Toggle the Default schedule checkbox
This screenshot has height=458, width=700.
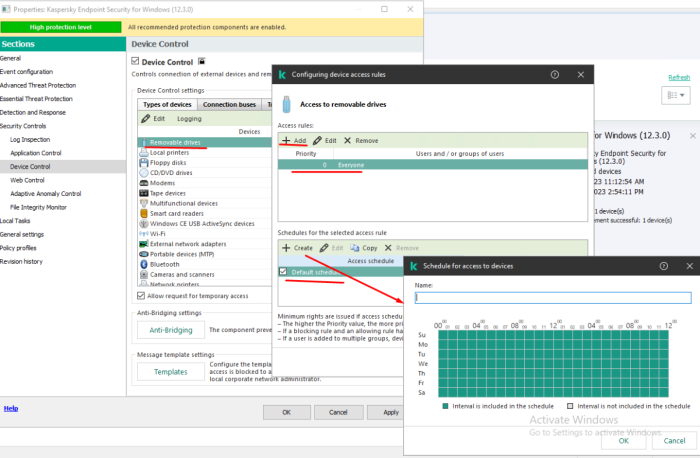click(x=284, y=272)
